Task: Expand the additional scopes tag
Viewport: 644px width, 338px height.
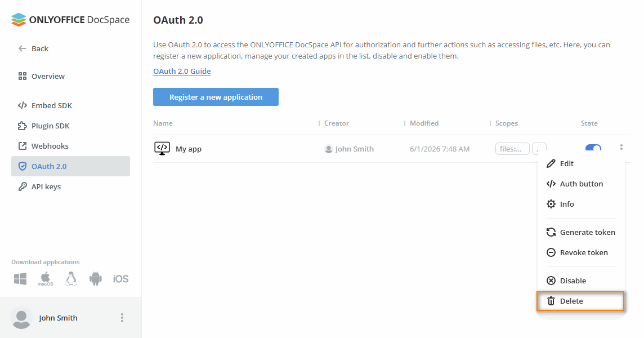Action: coord(539,149)
